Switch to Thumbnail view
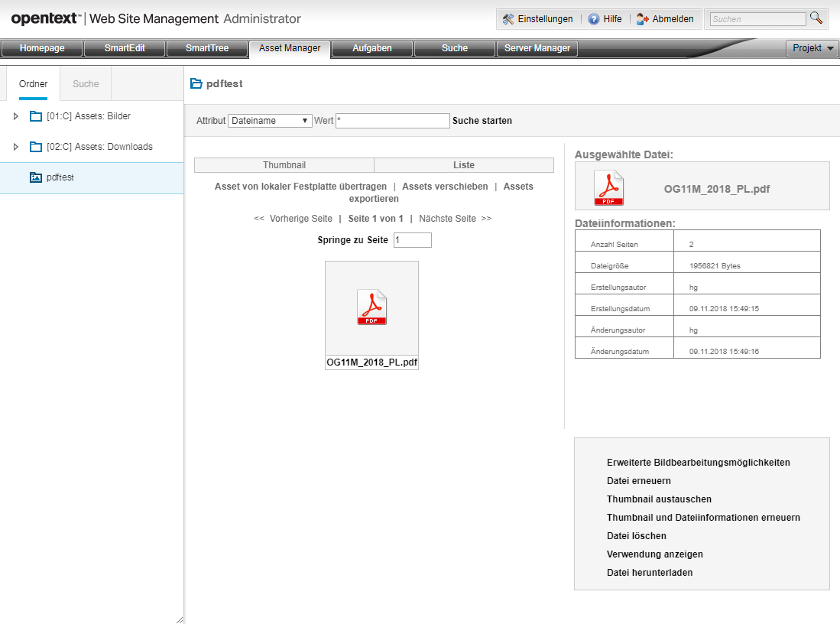840x624 pixels. [x=284, y=165]
